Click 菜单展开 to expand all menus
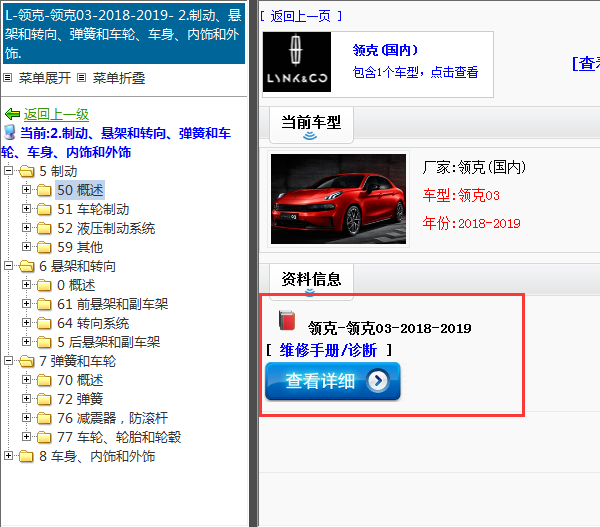 (x=45, y=78)
